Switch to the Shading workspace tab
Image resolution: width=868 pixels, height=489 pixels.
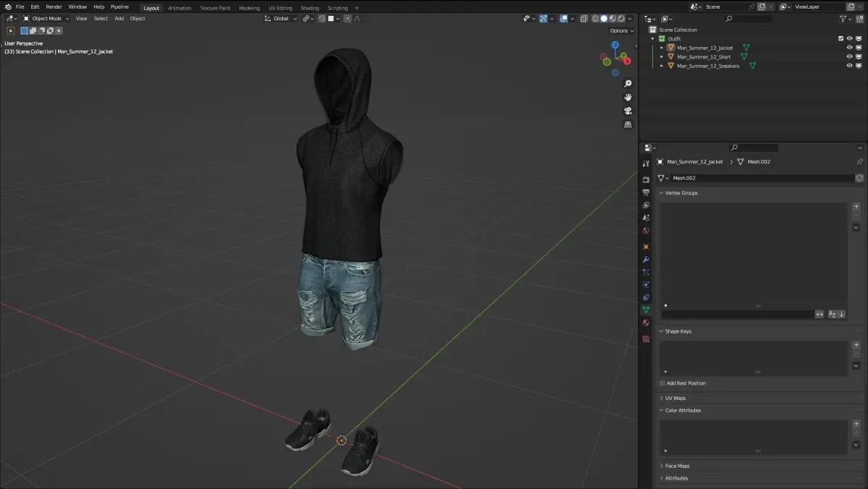(x=310, y=8)
